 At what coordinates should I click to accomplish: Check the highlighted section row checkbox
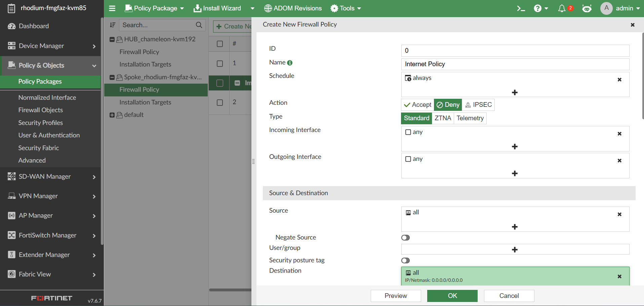(220, 83)
